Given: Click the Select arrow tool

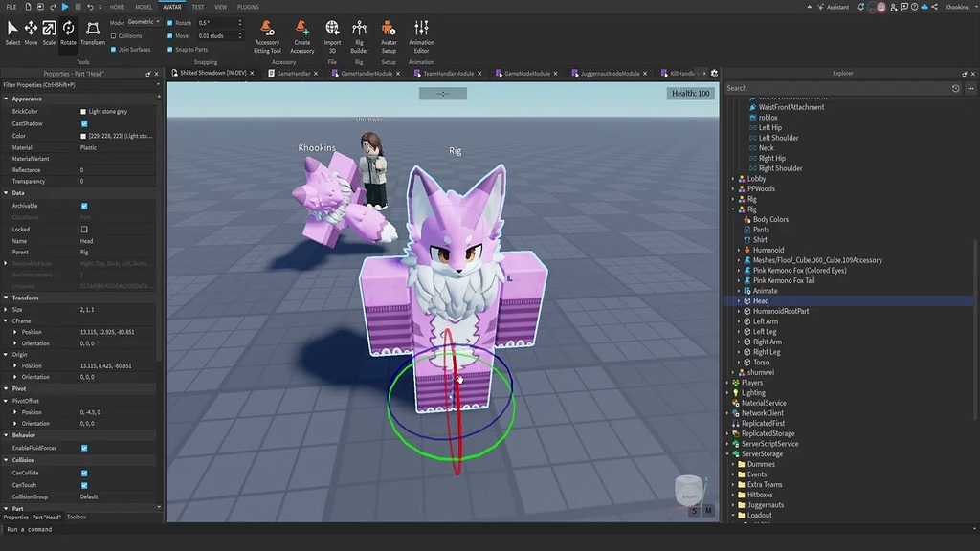Looking at the screenshot, I should [x=12, y=33].
